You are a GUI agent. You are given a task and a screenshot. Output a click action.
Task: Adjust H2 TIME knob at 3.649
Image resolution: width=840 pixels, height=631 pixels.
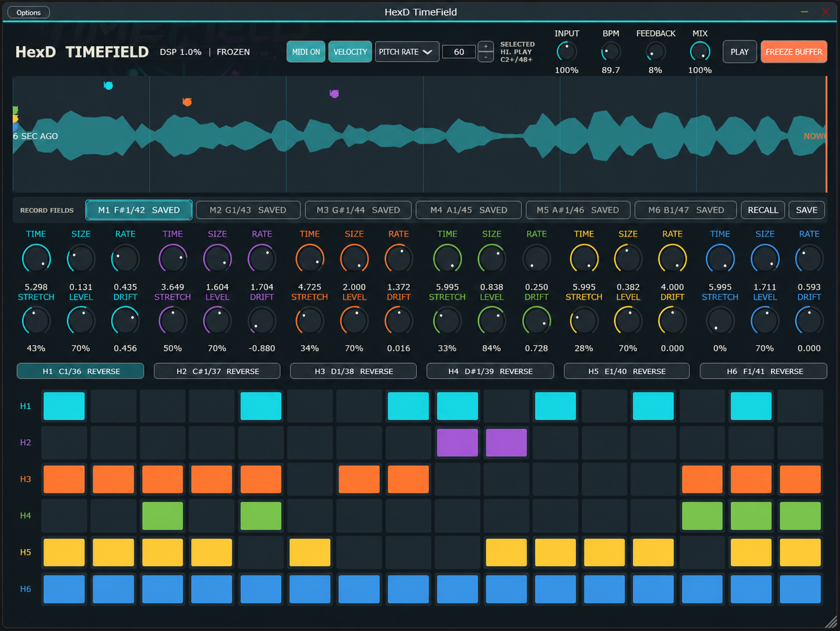click(172, 259)
